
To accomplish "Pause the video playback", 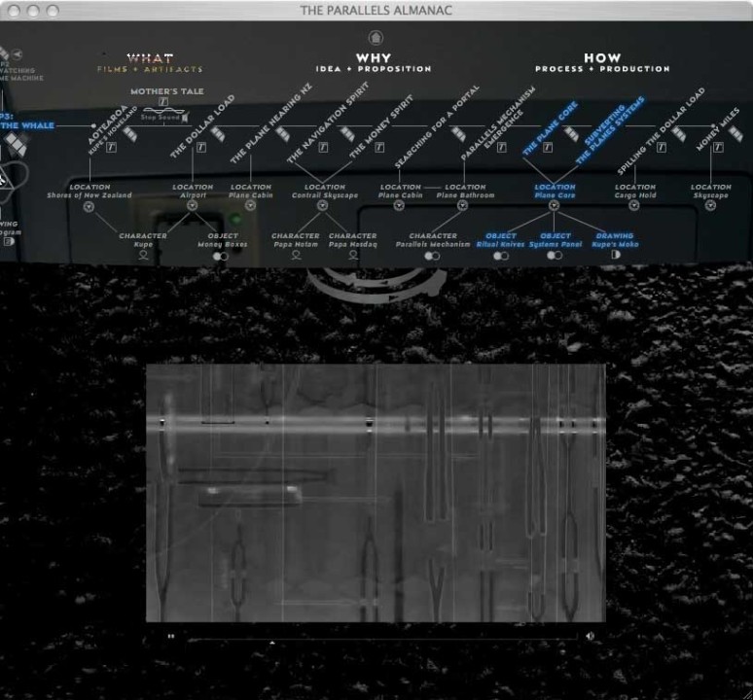I will click(x=171, y=636).
